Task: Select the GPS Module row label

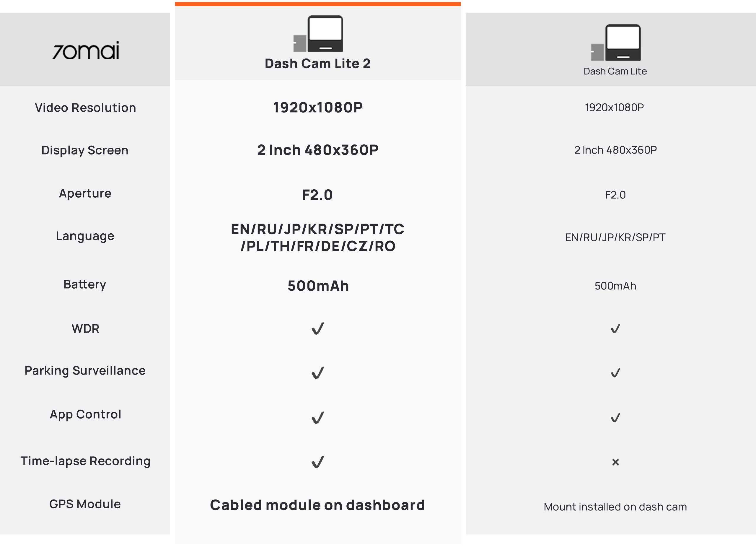Action: pyautogui.click(x=85, y=504)
